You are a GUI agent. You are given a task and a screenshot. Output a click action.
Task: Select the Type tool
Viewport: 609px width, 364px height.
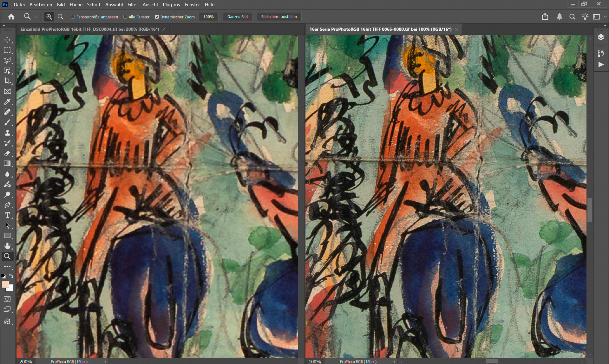coord(7,215)
